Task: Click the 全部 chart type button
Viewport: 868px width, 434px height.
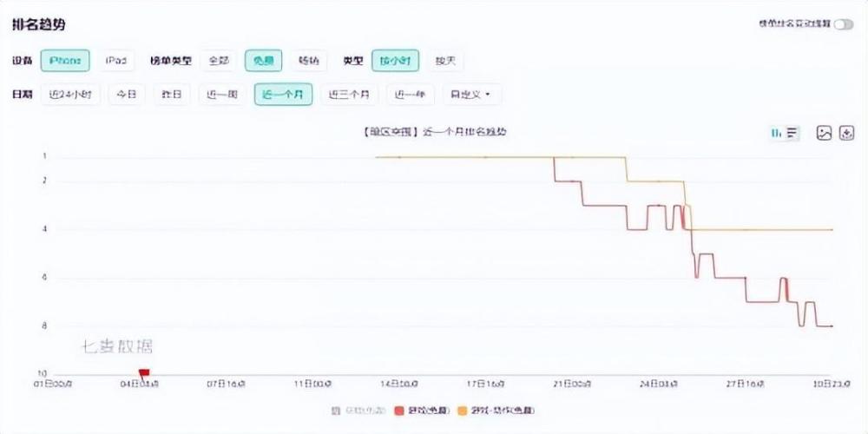Action: (219, 61)
